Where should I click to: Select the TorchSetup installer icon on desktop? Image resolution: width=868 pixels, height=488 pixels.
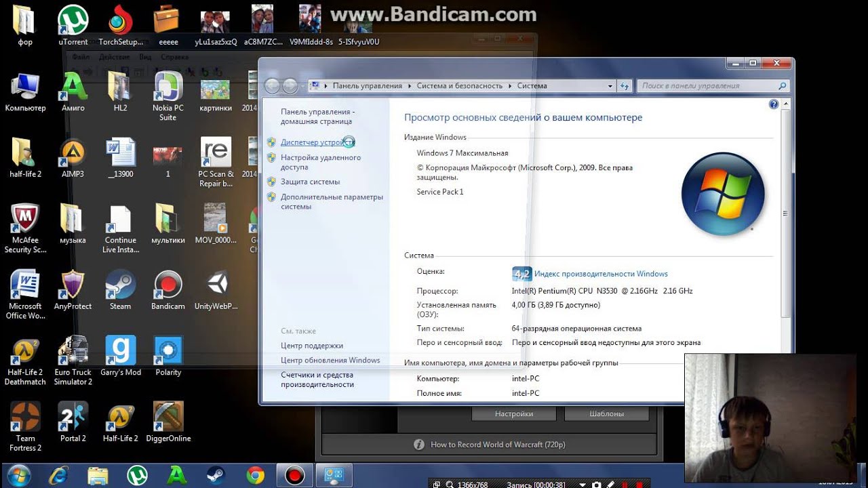(x=121, y=26)
